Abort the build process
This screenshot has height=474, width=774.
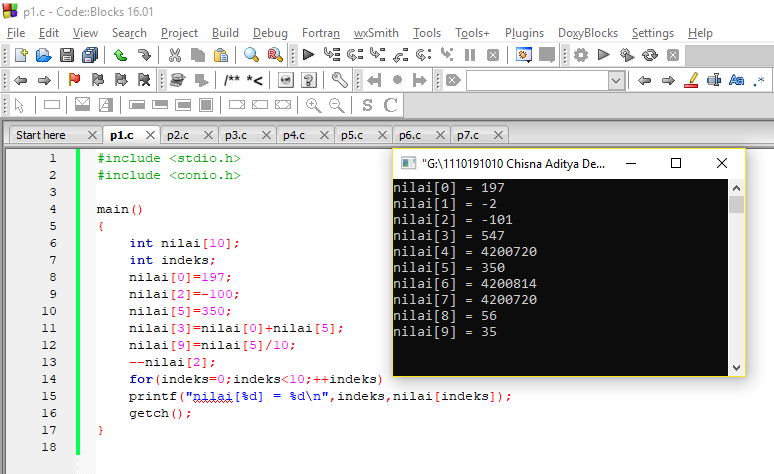(x=673, y=55)
